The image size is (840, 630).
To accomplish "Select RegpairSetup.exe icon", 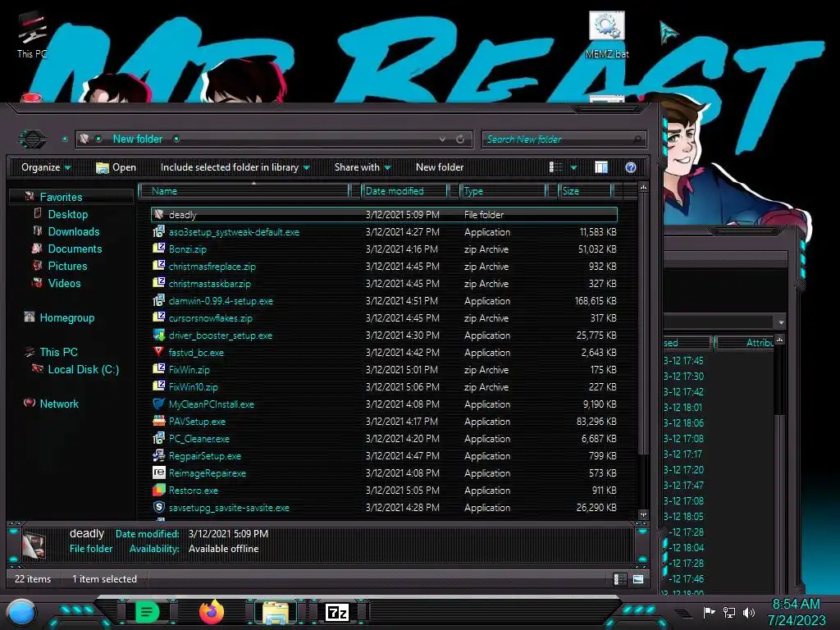I will 158,455.
